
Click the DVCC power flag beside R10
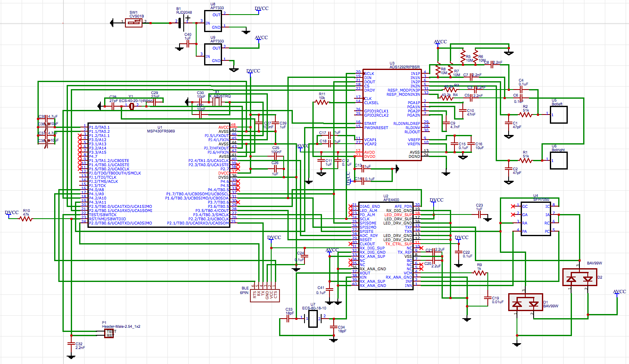[12, 214]
